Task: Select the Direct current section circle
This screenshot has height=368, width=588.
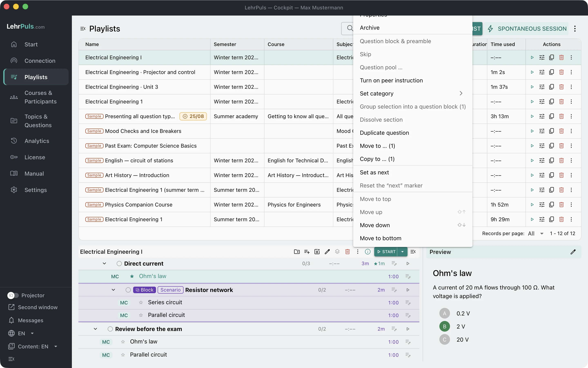Action: pos(119,264)
